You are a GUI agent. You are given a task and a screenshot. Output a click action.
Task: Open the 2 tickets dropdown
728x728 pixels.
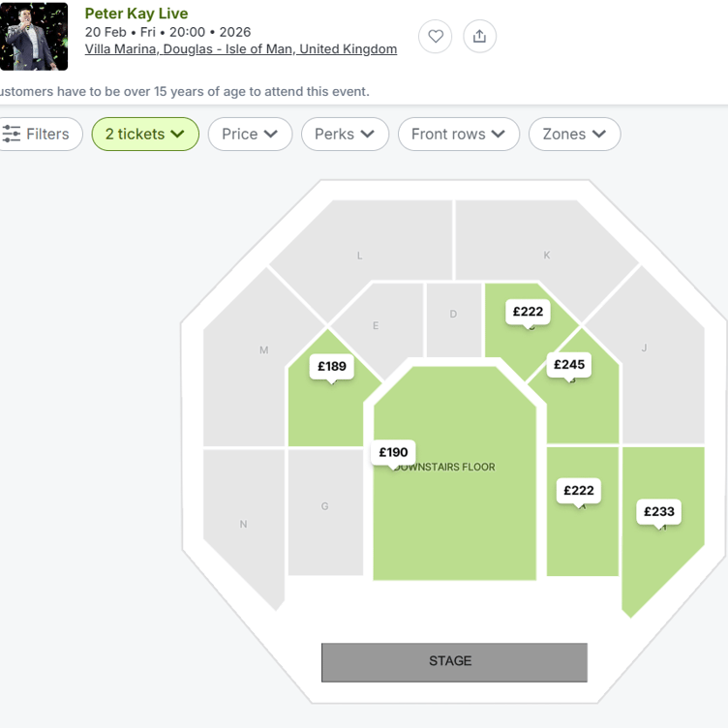(x=145, y=134)
